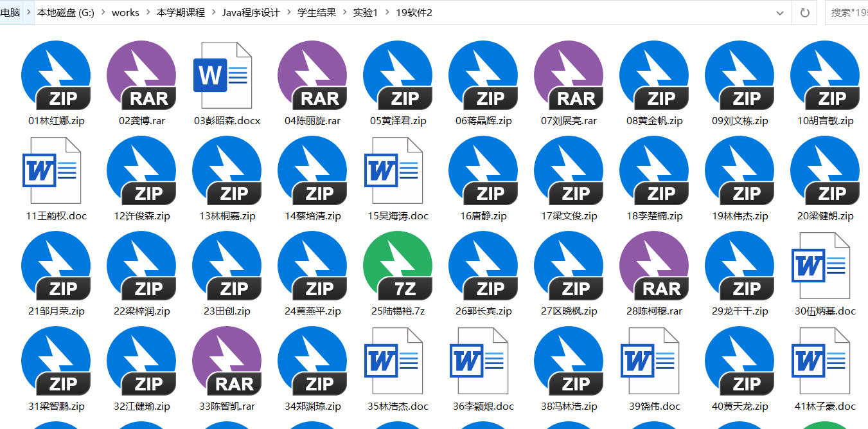Select the 02龚博.rar archive icon

[x=141, y=76]
